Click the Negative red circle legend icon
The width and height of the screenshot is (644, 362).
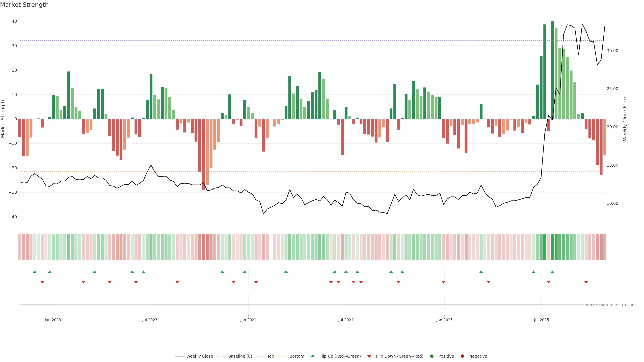pyautogui.click(x=462, y=356)
